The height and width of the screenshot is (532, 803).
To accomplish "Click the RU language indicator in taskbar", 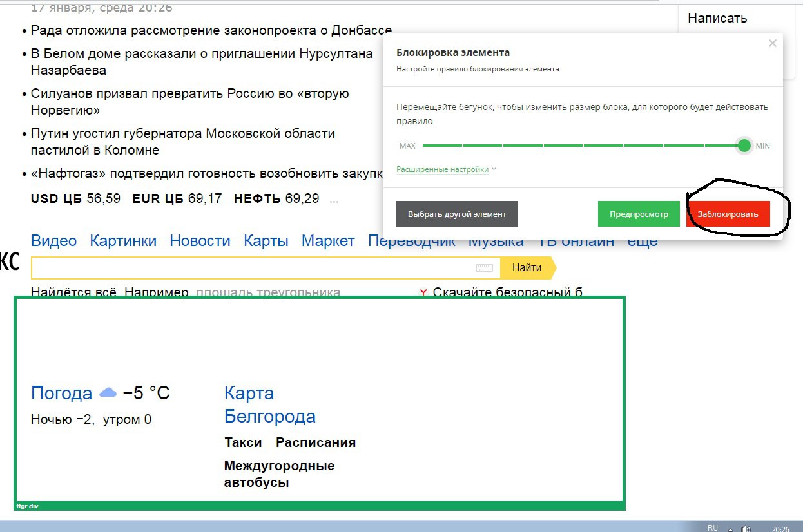I will pos(712,527).
